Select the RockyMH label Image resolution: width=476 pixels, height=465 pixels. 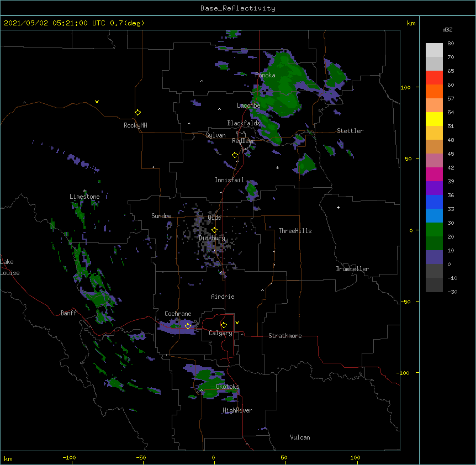pos(135,125)
